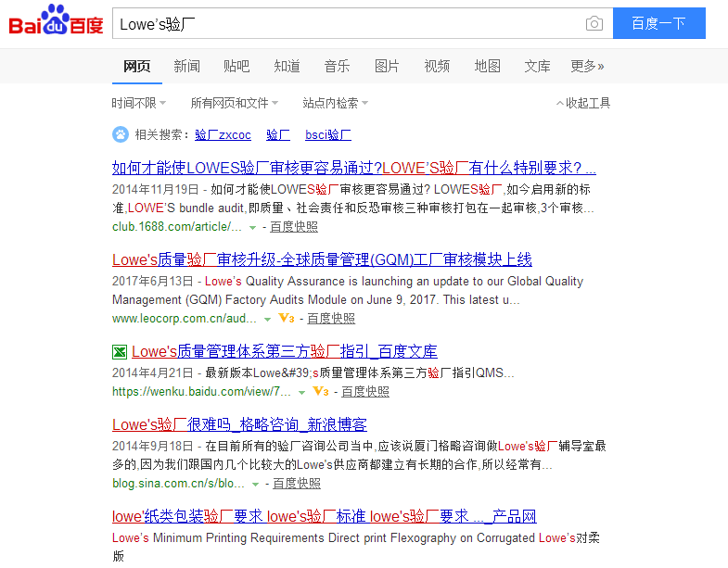This screenshot has width=728, height=568.
Task: Click the date text 2017年6月13日
Action: (152, 282)
